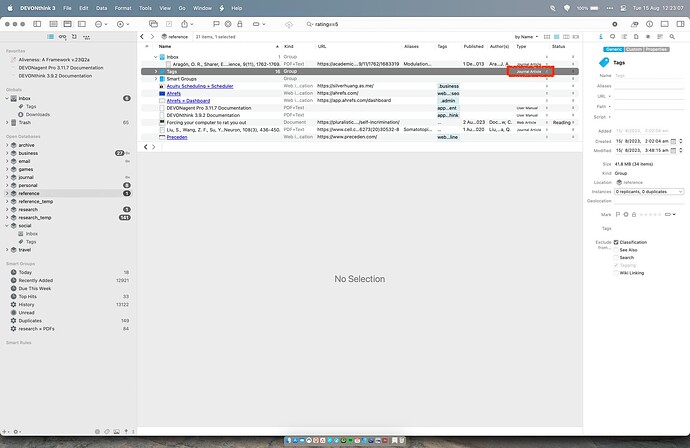Switch to the icons view button
This screenshot has width=690, height=448.
click(547, 37)
